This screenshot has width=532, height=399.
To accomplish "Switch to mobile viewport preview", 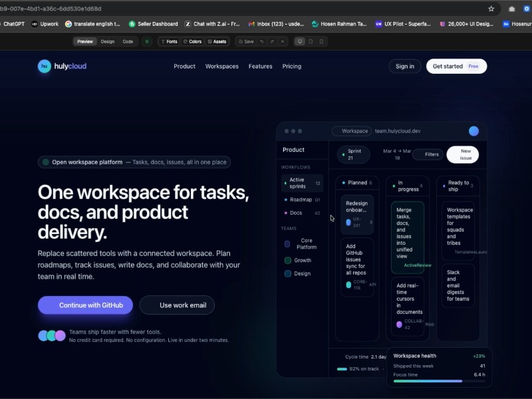I will click(x=321, y=41).
